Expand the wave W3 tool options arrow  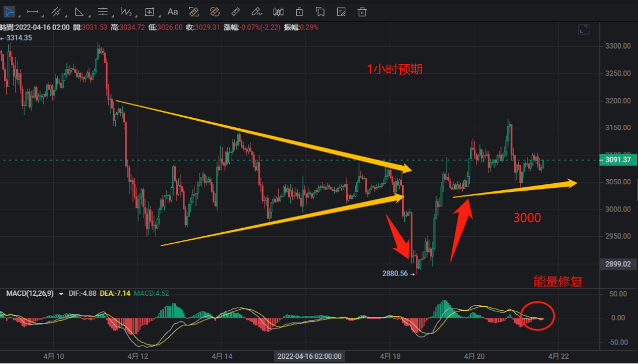[x=136, y=16]
